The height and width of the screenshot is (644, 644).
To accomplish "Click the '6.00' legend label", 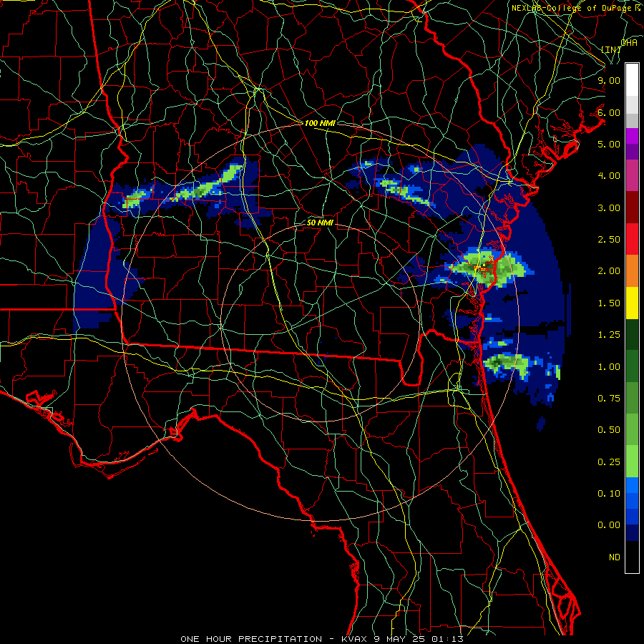I will point(609,112).
